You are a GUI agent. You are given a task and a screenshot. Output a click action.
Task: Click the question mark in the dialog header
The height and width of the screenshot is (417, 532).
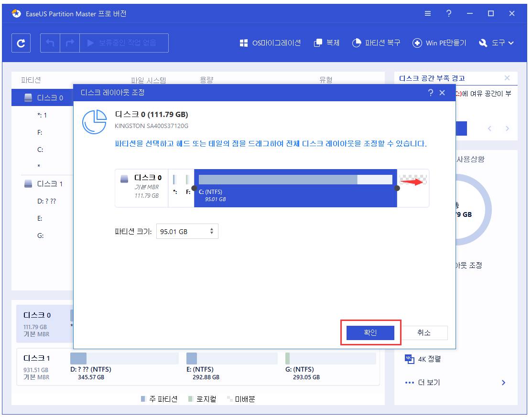pyautogui.click(x=430, y=93)
